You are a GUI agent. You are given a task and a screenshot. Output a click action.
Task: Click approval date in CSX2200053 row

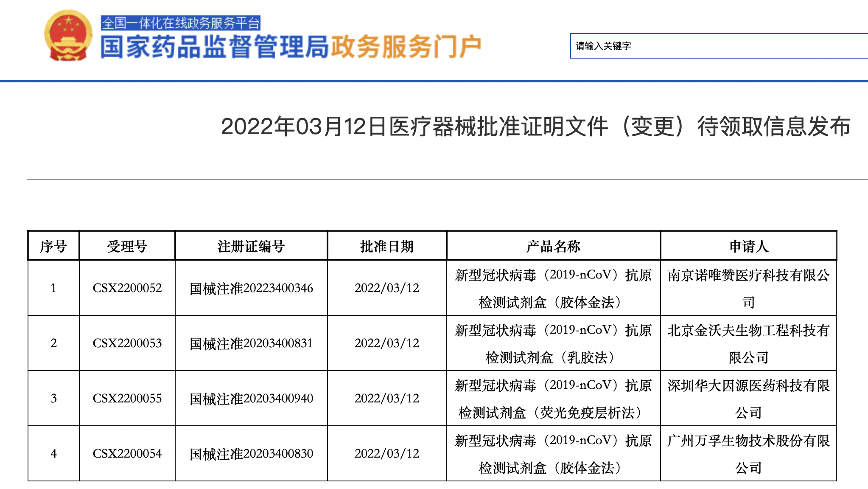click(x=387, y=343)
